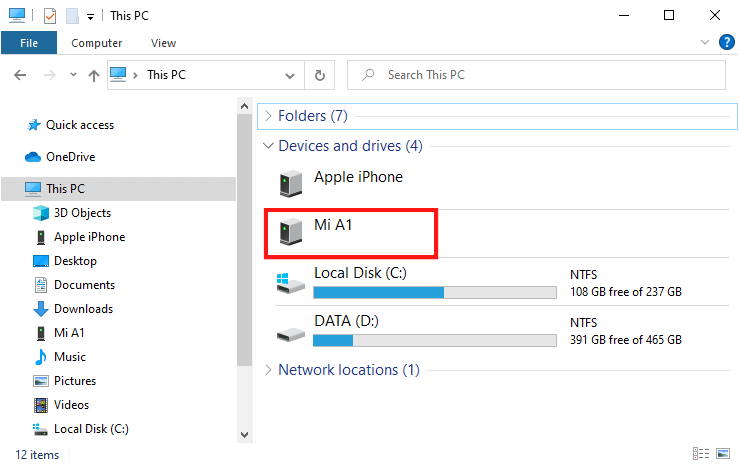Click the DATA (D:) drive name
The image size is (739, 467).
tap(346, 321)
